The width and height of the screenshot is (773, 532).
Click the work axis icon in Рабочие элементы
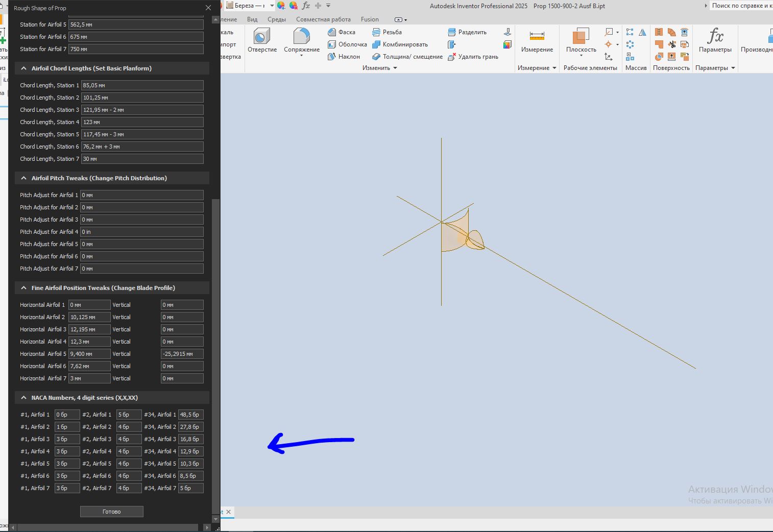(609, 32)
